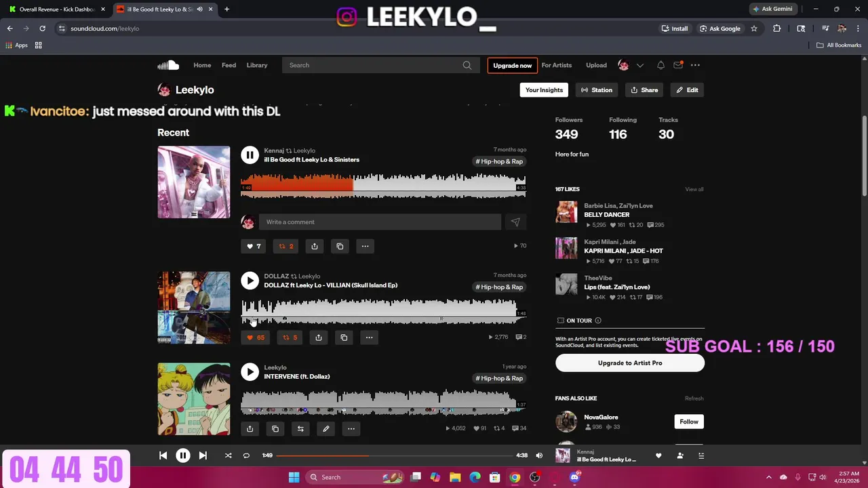Screen dimensions: 868x488
Task: Edit the Leekylo profile
Action: 687,89
